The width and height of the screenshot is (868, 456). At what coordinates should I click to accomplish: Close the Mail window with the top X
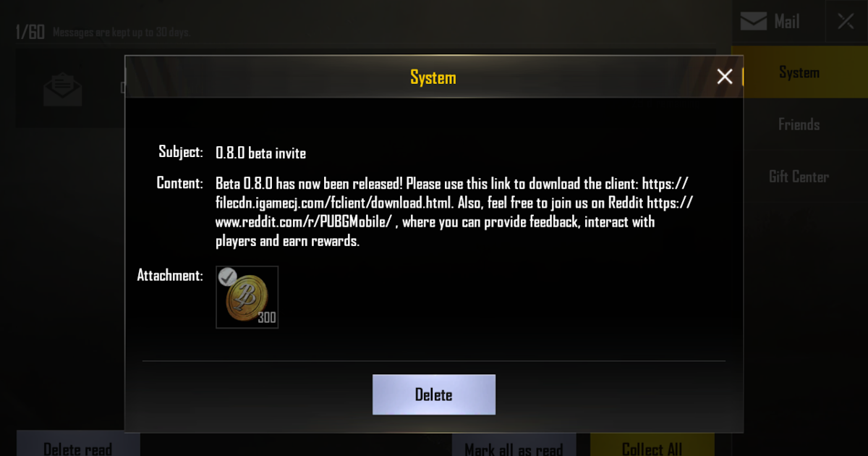tap(846, 22)
